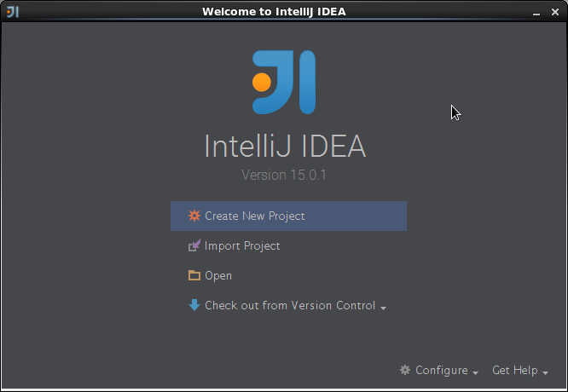This screenshot has height=392, width=568.
Task: Select the Open label text
Action: (x=218, y=276)
